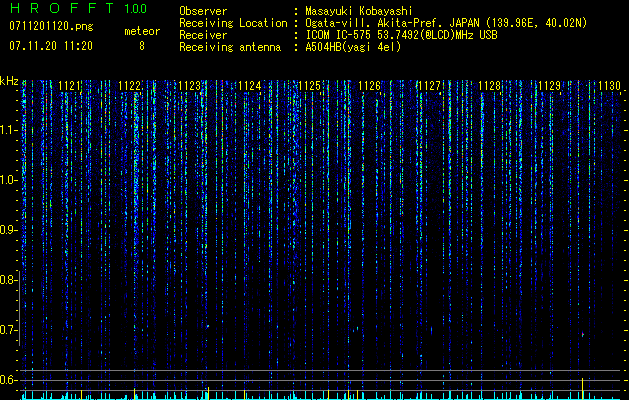Screen dimensions: 629x400
Task: Click the 0.9 frequency axis label
Action: (x=8, y=230)
